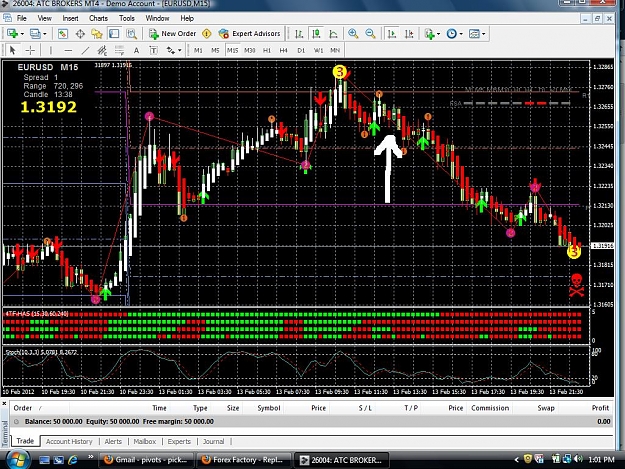Set timeframe to M5
Image resolution: width=625 pixels, height=469 pixels.
tap(215, 50)
